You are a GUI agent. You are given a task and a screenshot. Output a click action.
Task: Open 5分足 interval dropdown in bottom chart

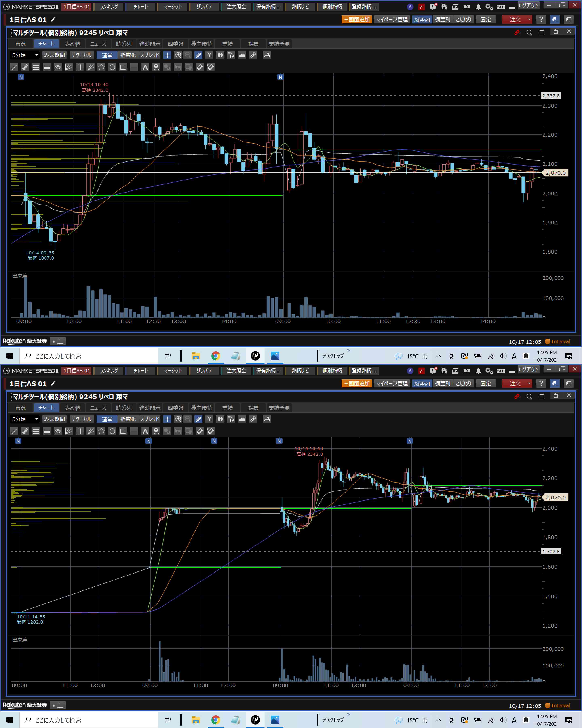pos(24,419)
